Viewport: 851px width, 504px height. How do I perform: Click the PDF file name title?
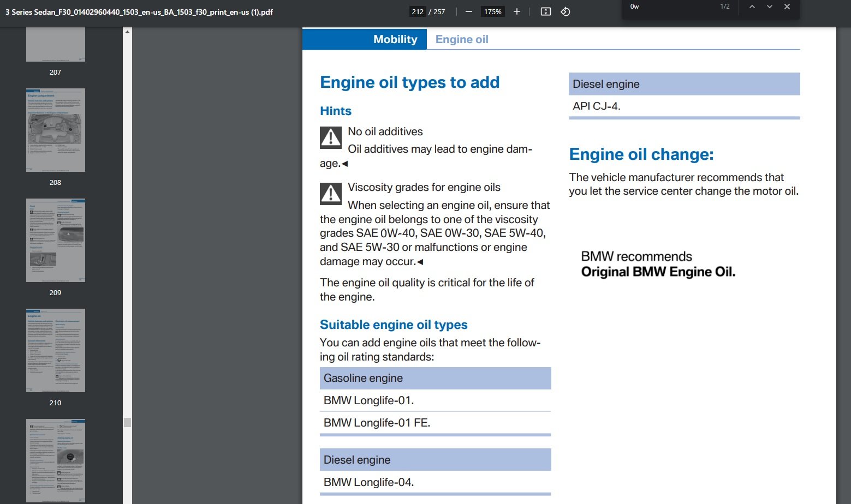tap(139, 12)
